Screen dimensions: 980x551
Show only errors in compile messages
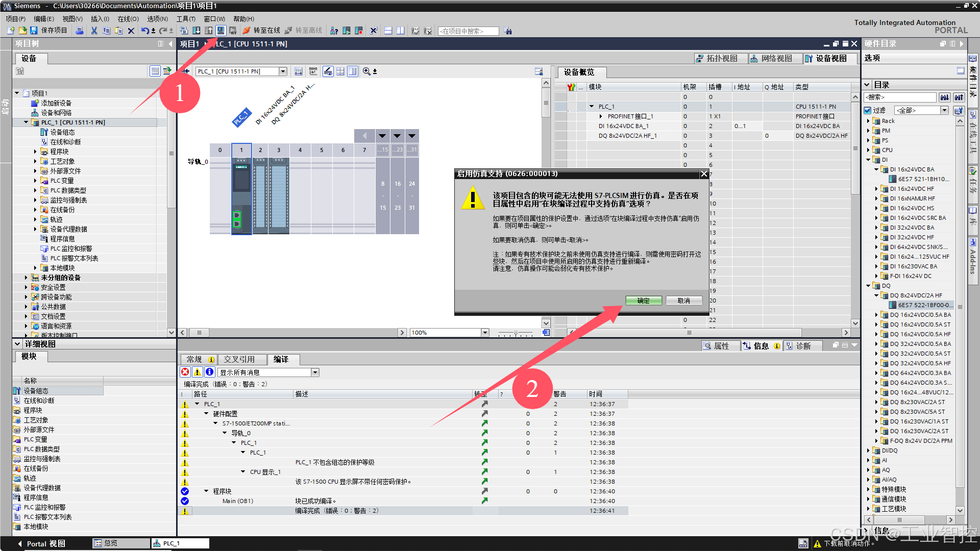(x=185, y=372)
